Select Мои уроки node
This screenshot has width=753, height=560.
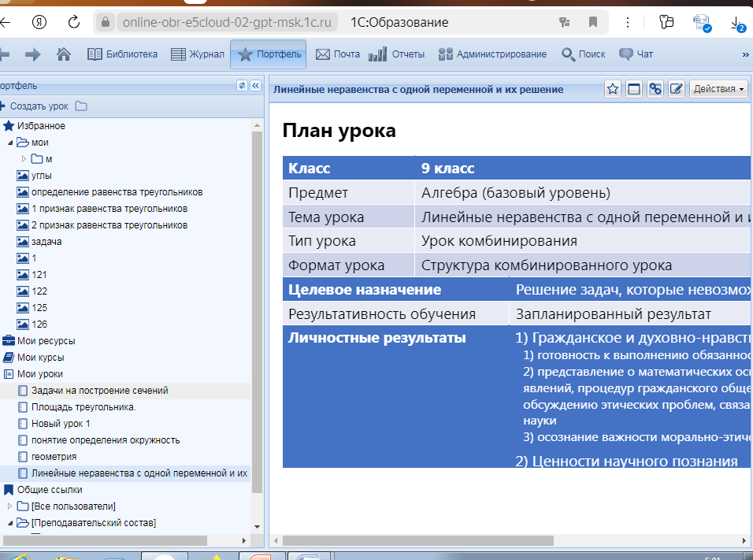point(40,374)
